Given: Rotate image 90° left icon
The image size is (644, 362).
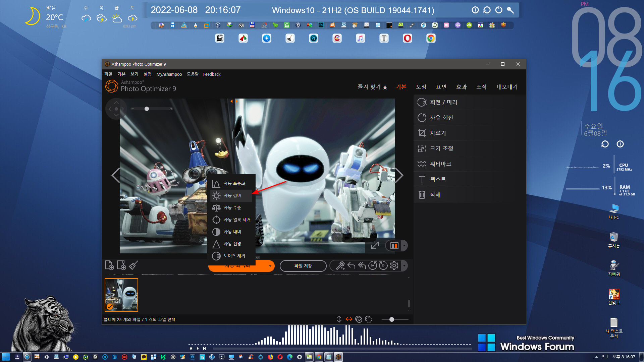Looking at the screenshot, I should (x=373, y=266).
